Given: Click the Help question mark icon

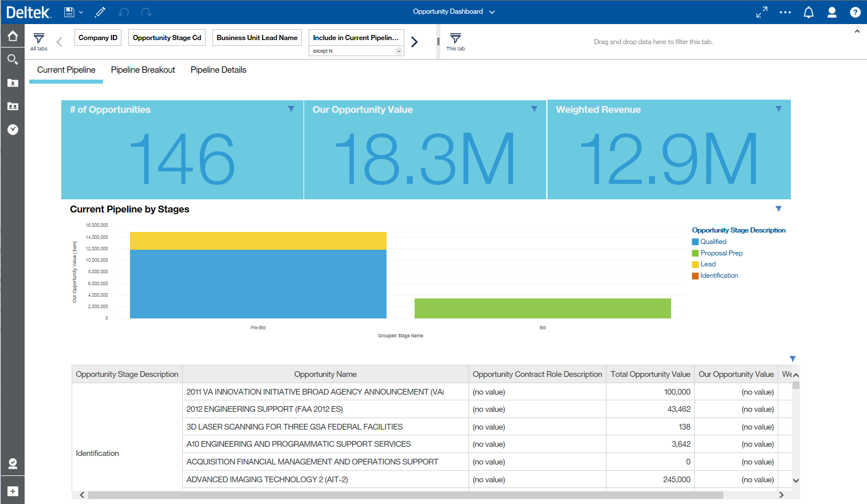Looking at the screenshot, I should [x=855, y=12].
